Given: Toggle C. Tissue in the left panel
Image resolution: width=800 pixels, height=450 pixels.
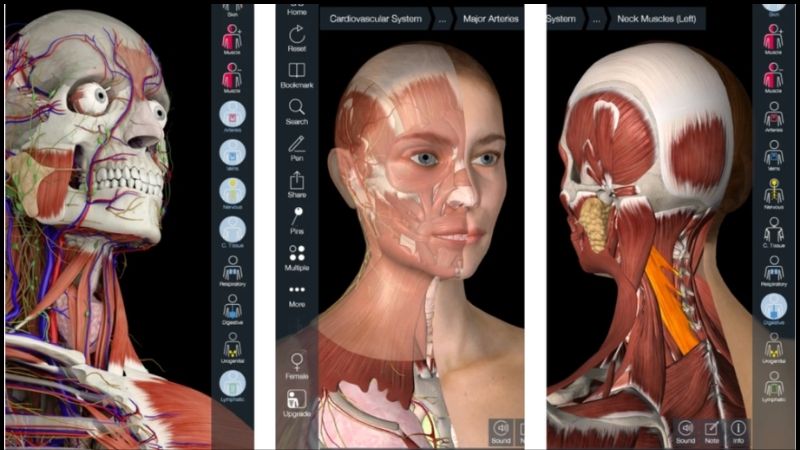Looking at the screenshot, I should click(232, 232).
